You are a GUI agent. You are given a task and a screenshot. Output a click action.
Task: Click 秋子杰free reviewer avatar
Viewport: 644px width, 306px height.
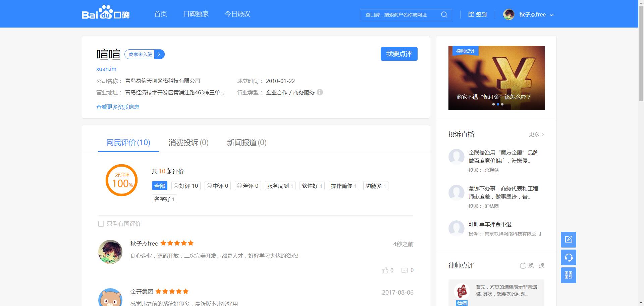110,252
